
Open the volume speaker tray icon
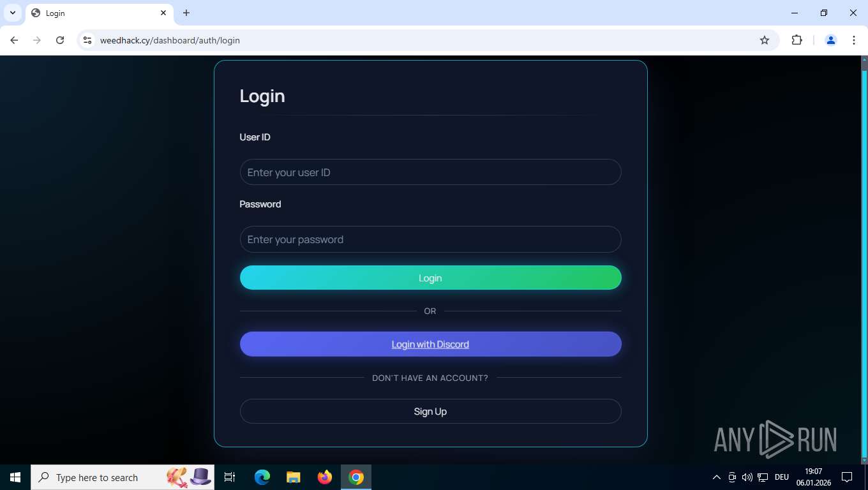tap(747, 477)
